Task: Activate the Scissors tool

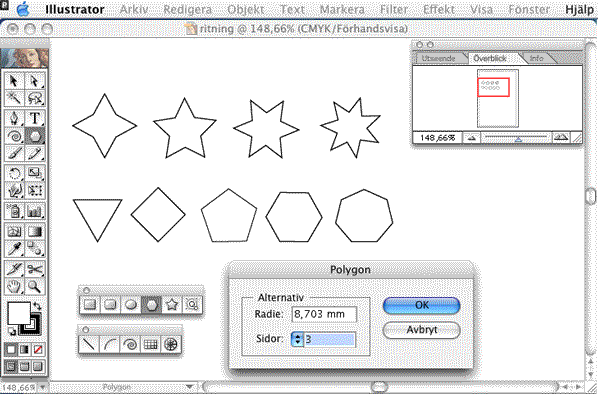Action: coord(35,269)
